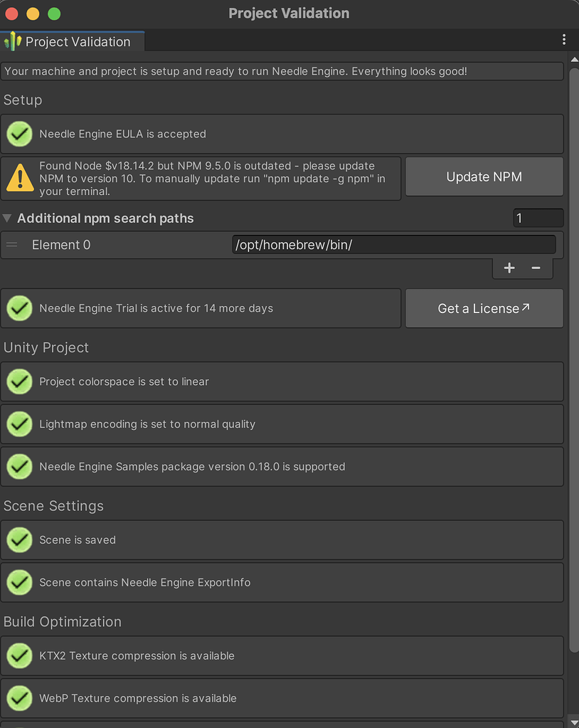579x728 pixels.
Task: Open the window overflow menu
Action: pyautogui.click(x=565, y=39)
